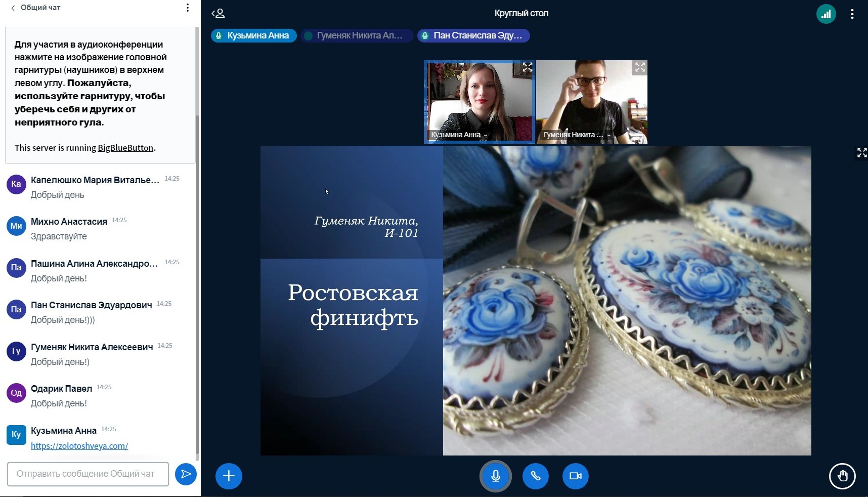Open chat options three-dot menu
The image size is (868, 497).
(188, 8)
